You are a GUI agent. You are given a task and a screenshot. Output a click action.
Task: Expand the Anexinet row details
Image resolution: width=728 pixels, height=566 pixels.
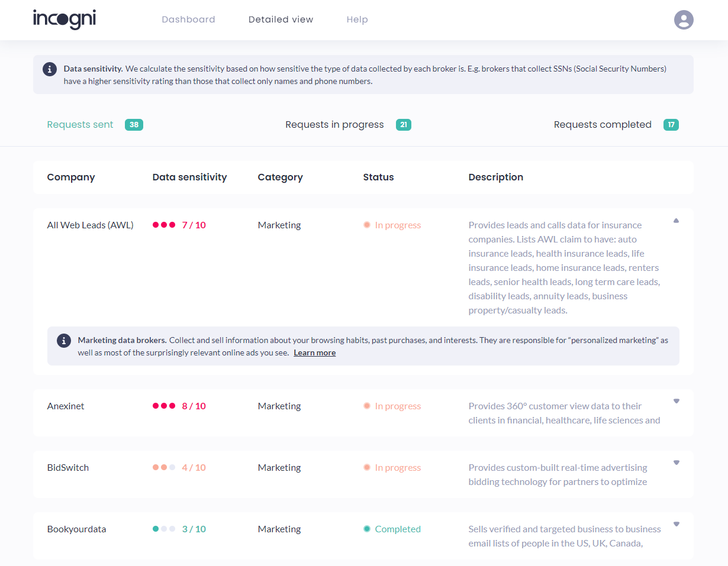point(676,401)
